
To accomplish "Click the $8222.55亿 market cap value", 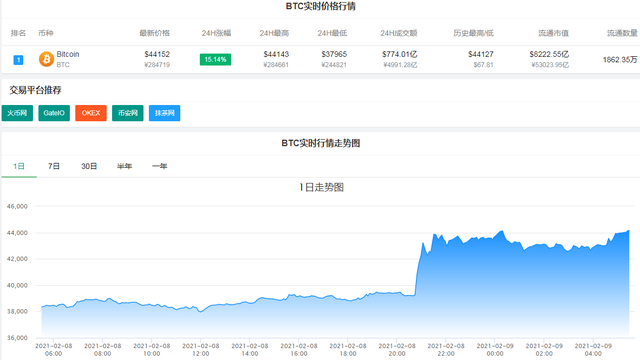I will [x=549, y=54].
